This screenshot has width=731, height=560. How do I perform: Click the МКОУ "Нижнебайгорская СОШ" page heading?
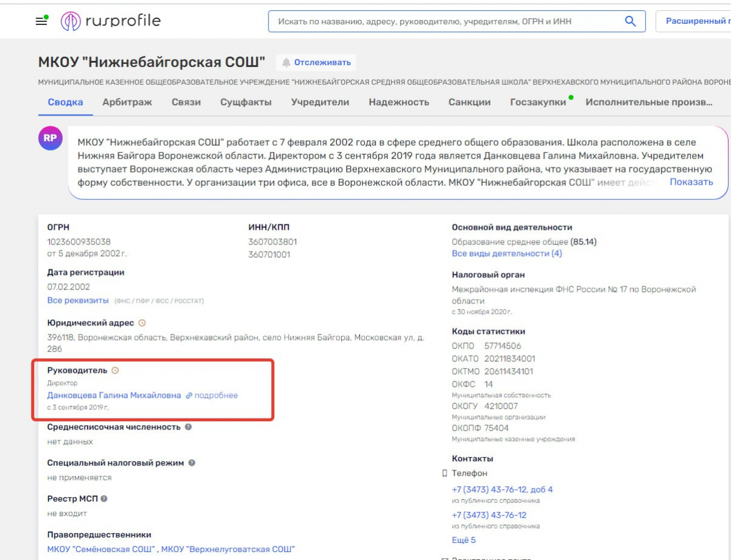pos(152,62)
